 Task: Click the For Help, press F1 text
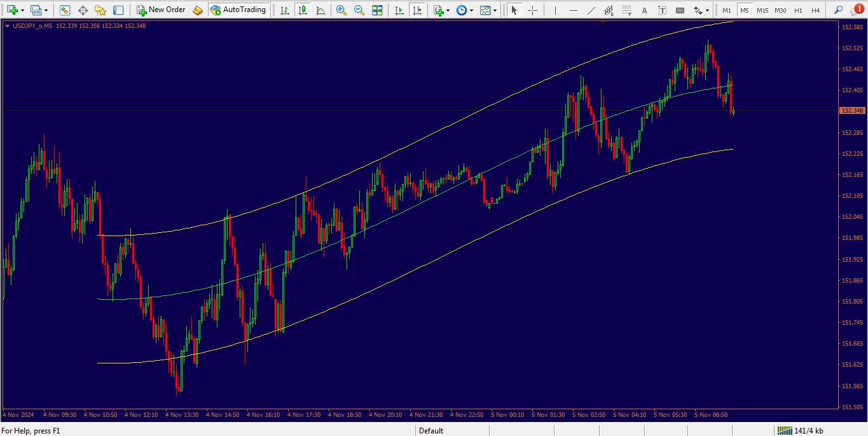pos(31,431)
